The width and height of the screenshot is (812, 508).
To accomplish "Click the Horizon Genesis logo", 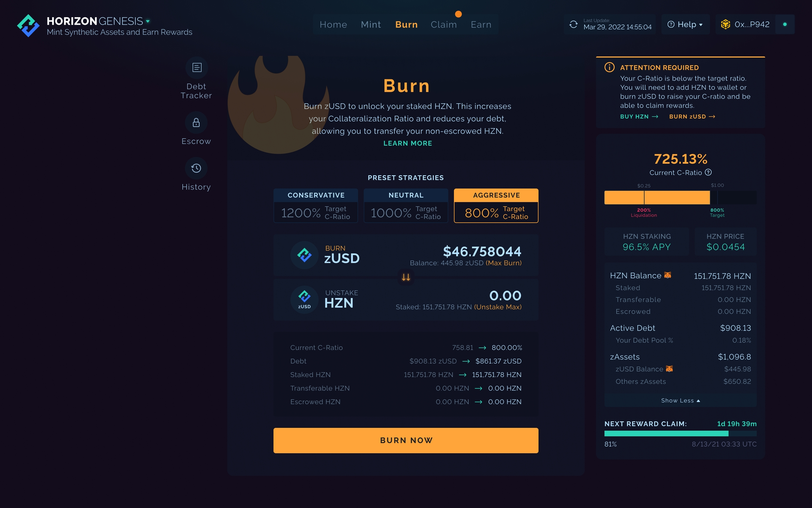I will point(28,25).
